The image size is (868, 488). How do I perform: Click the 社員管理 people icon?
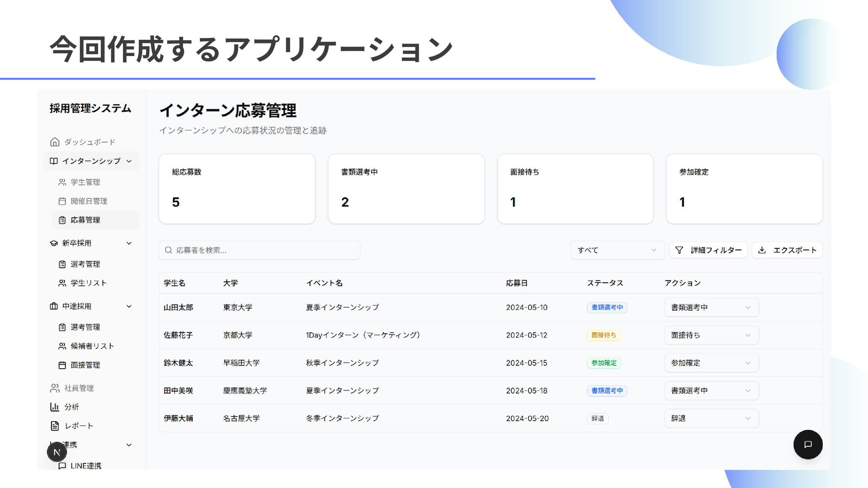point(55,388)
